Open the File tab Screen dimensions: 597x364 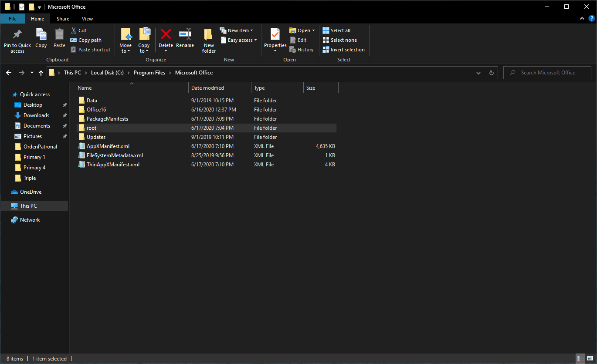tap(13, 19)
